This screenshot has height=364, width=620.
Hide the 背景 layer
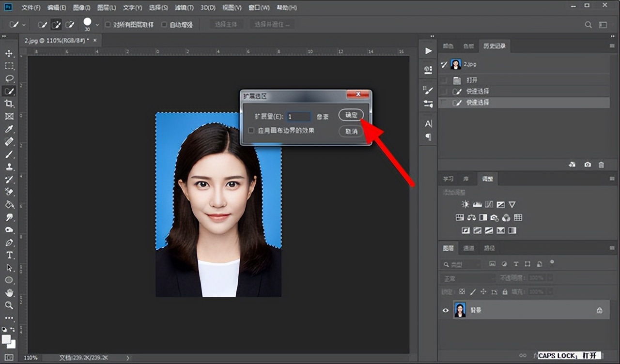pyautogui.click(x=445, y=310)
